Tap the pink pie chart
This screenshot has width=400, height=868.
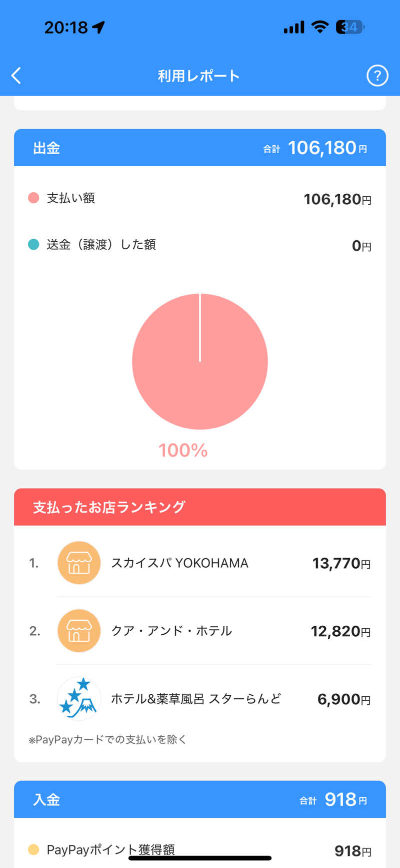tap(200, 361)
